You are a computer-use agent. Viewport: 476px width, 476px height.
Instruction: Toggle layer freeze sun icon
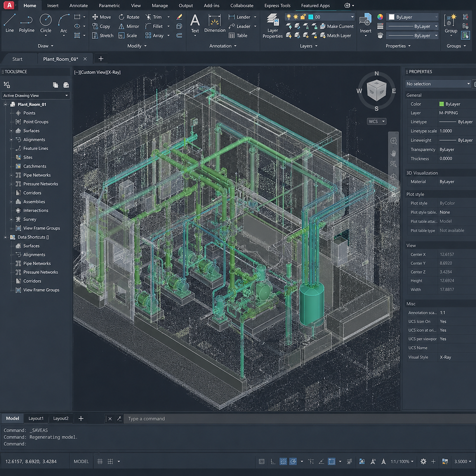(x=296, y=17)
